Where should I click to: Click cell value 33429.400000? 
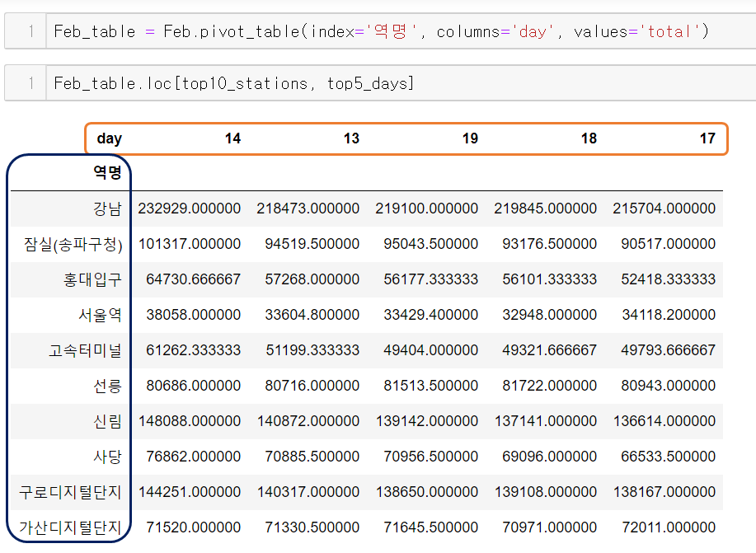[430, 315]
